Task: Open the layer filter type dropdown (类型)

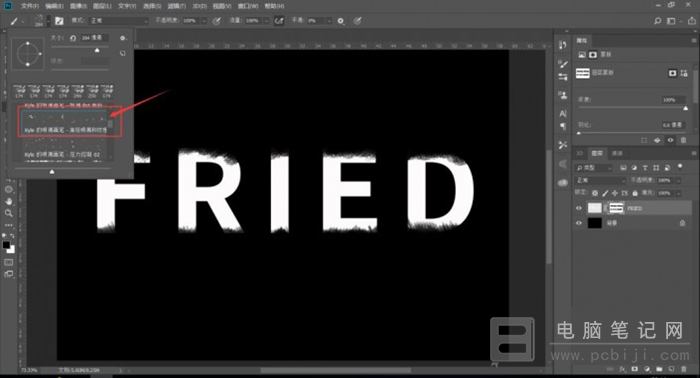Action: (x=593, y=168)
